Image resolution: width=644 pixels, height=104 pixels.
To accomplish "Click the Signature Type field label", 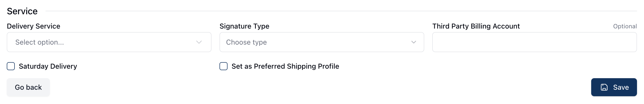I will (x=244, y=26).
